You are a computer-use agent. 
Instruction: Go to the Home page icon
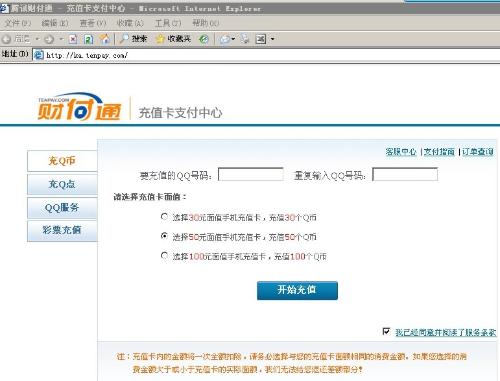click(105, 39)
